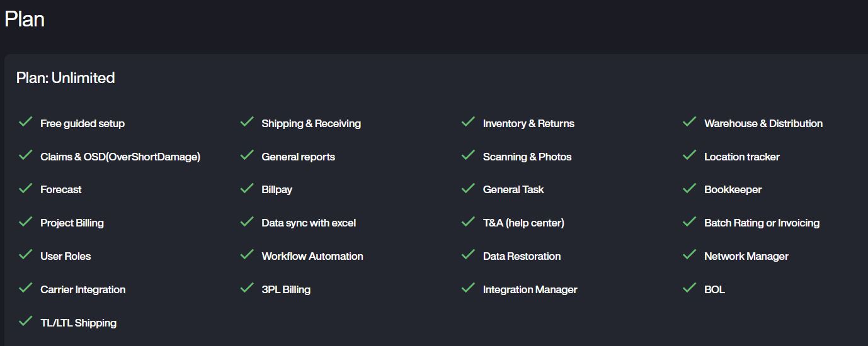Select the Scanning & Photos feature label
The height and width of the screenshot is (346, 868).
pyautogui.click(x=527, y=157)
